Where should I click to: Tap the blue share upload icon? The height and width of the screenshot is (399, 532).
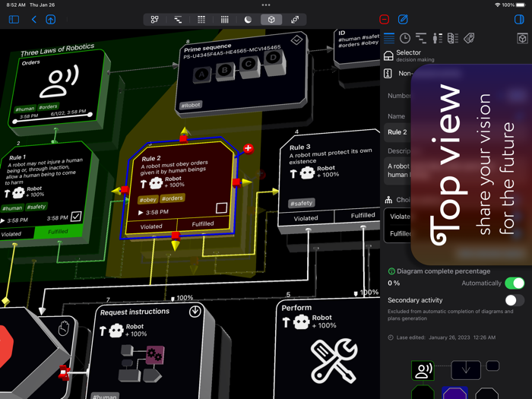51,19
